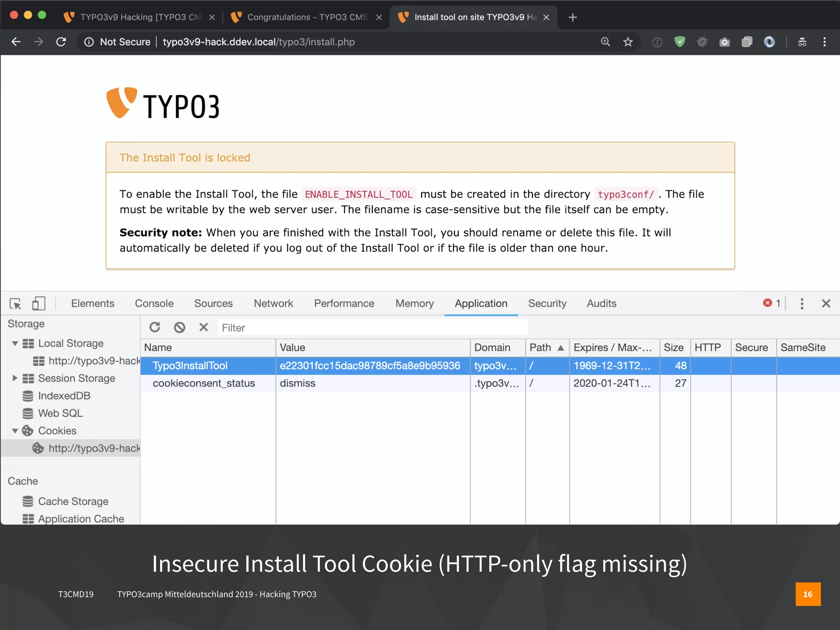The height and width of the screenshot is (630, 840).
Task: Click the green shield extension icon
Action: [680, 42]
